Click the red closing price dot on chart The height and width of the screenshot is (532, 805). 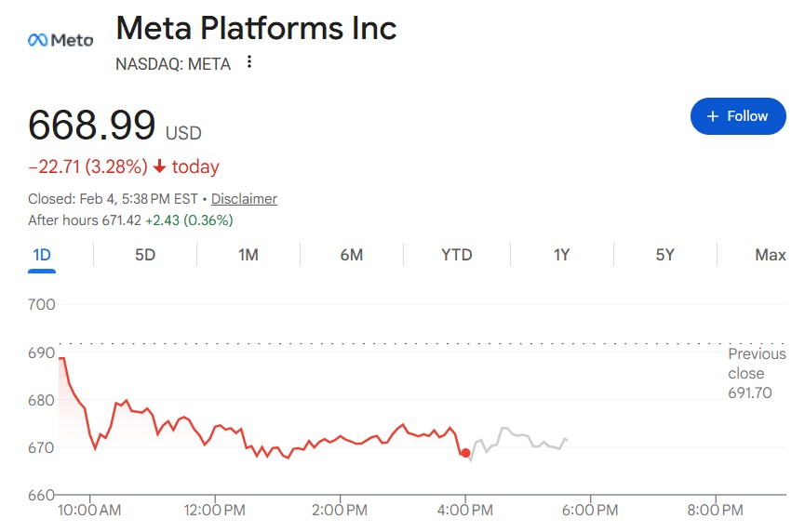tap(465, 453)
